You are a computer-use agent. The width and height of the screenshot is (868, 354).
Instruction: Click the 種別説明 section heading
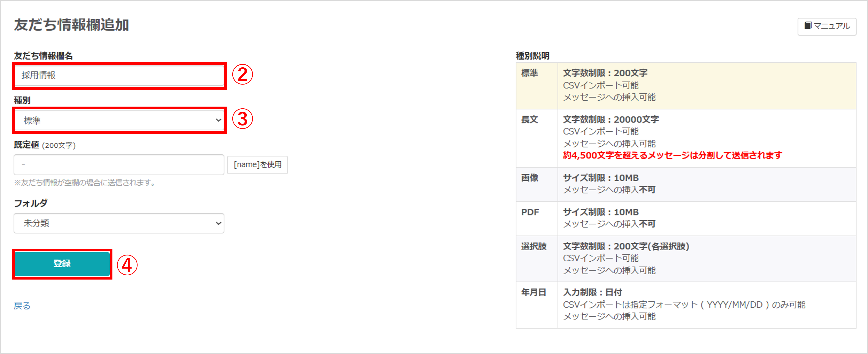point(533,56)
